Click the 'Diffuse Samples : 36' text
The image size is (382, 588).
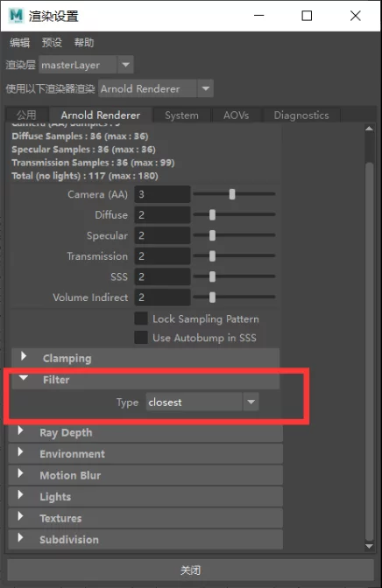[57, 136]
